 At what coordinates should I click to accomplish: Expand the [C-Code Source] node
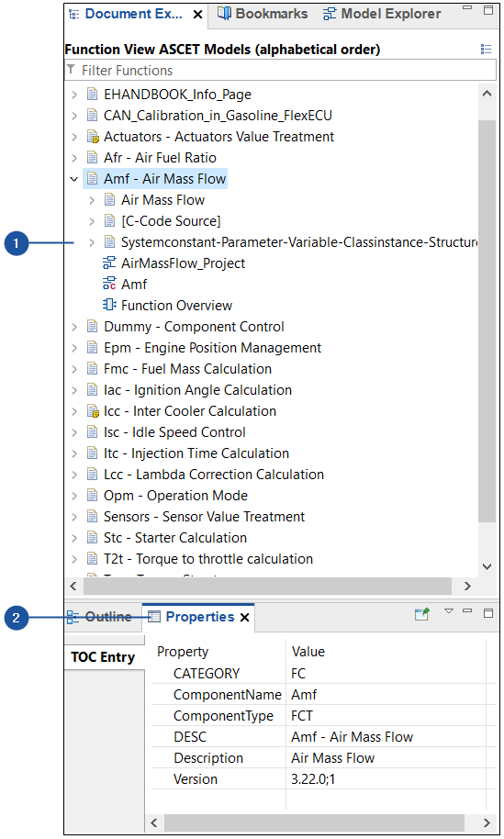pyautogui.click(x=92, y=221)
